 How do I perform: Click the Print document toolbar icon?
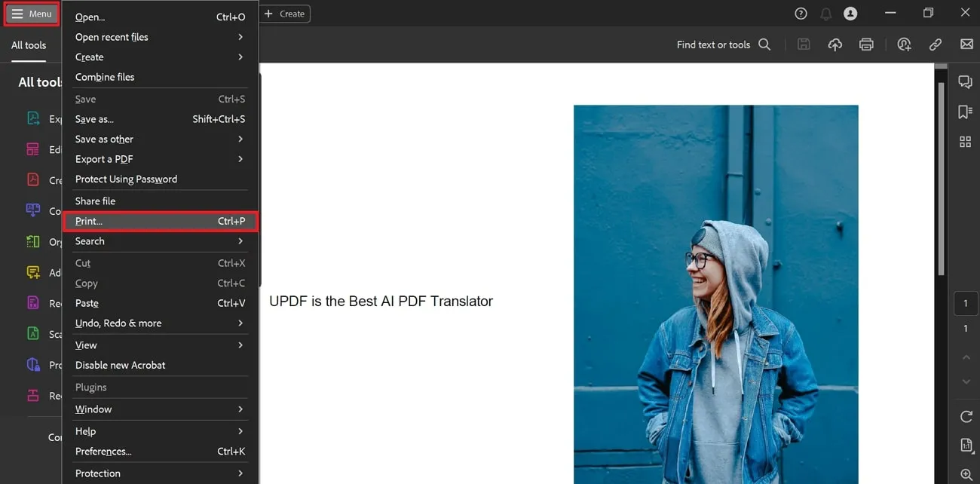click(x=866, y=44)
